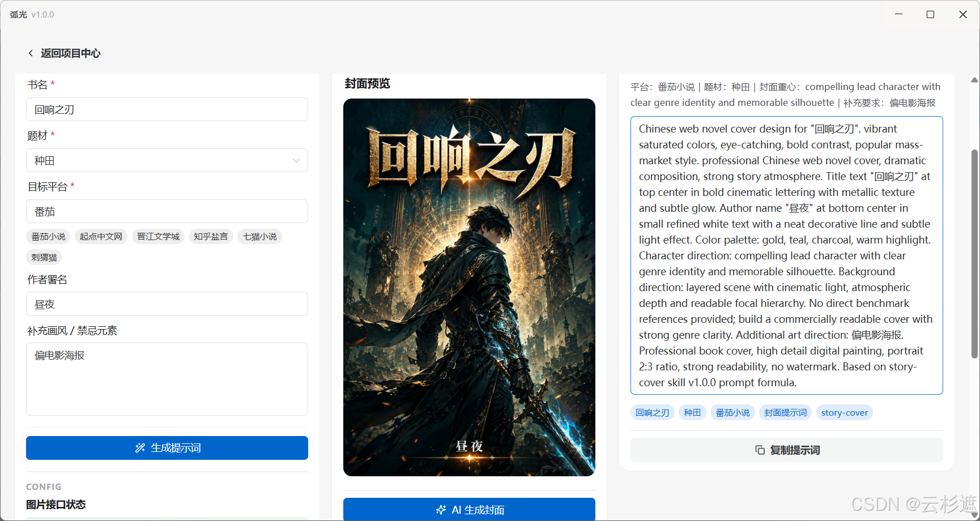The image size is (980, 521).
Task: Click the sparkle icon on AI 生成封面
Action: coord(441,510)
